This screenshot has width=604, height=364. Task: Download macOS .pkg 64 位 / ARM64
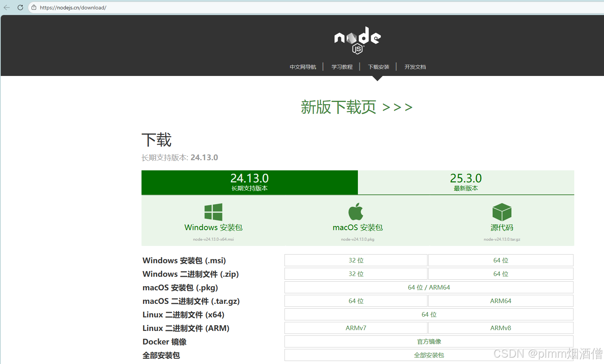coord(429,287)
